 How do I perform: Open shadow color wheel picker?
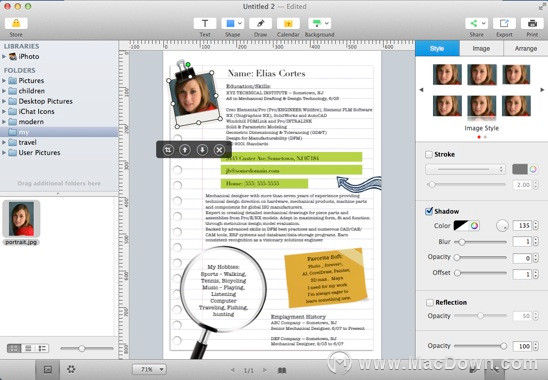point(474,225)
